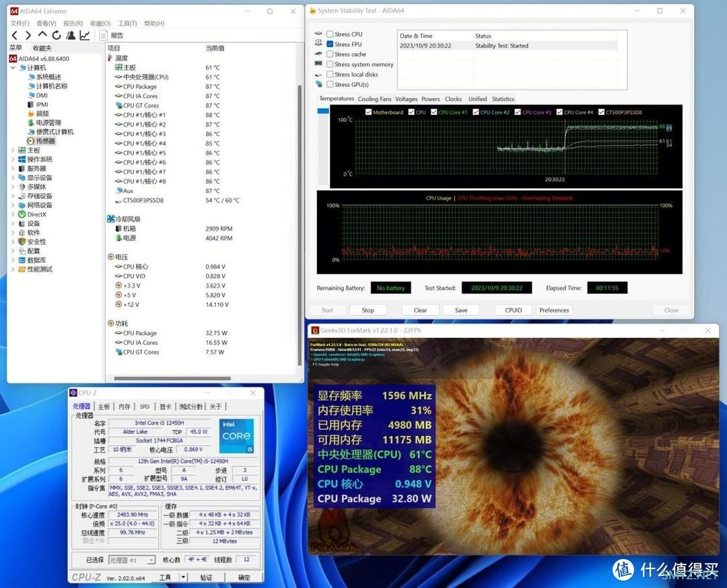Viewport: 727px width, 588px height.
Task: Switch to the Cooling Fans tab
Action: pos(375,99)
